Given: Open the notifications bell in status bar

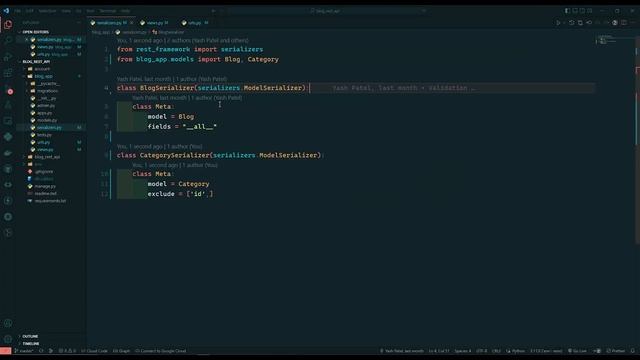Looking at the screenshot, I should [633, 351].
